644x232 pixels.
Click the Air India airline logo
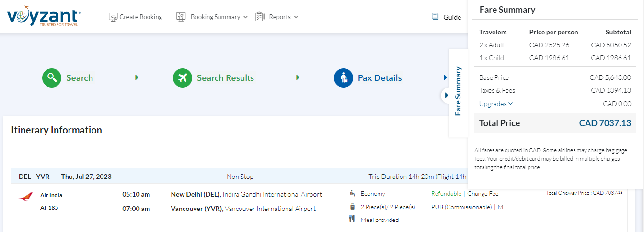click(x=25, y=197)
